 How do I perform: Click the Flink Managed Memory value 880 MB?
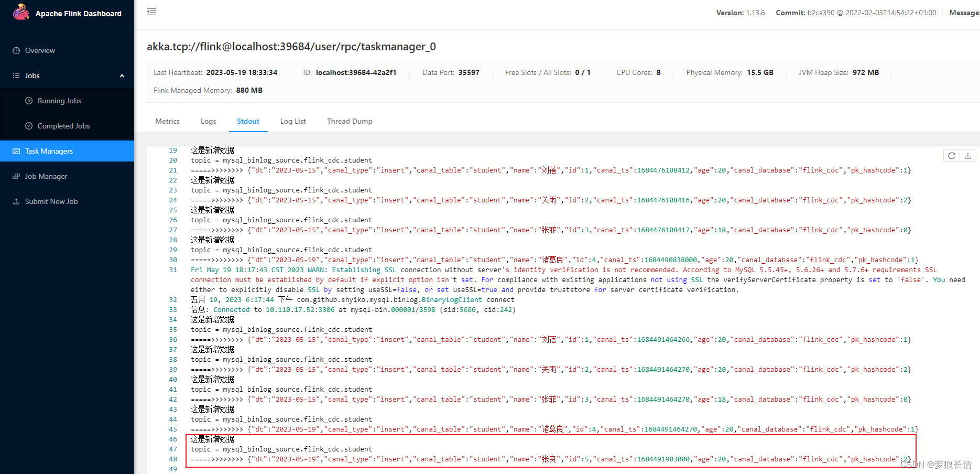[x=249, y=90]
